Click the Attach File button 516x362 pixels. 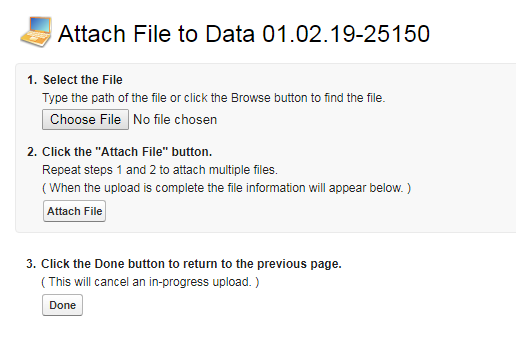click(x=74, y=211)
